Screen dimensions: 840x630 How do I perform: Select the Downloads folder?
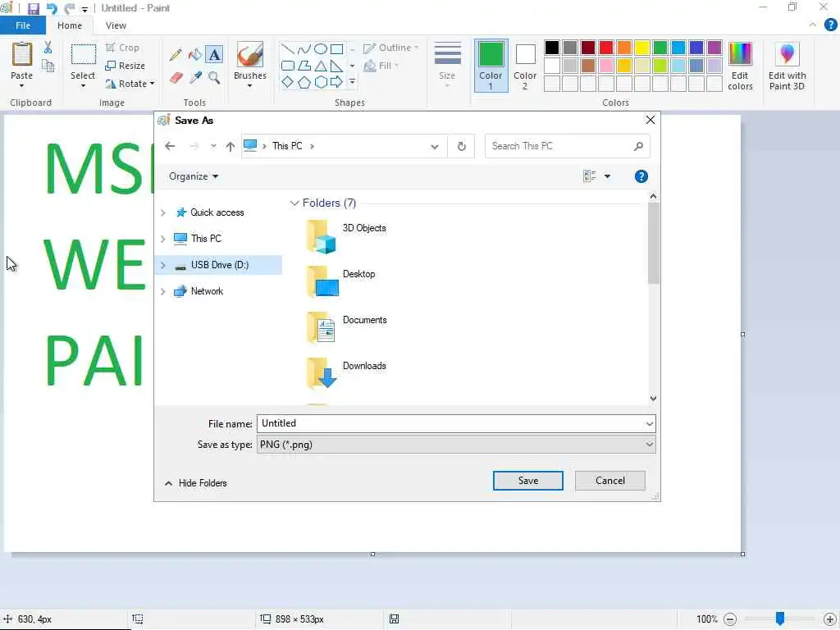click(x=347, y=373)
